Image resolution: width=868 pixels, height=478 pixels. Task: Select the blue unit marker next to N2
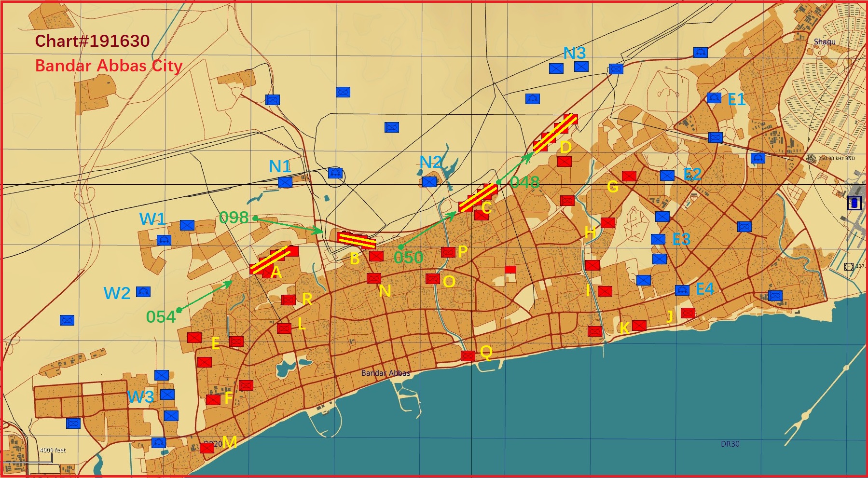[x=429, y=182]
